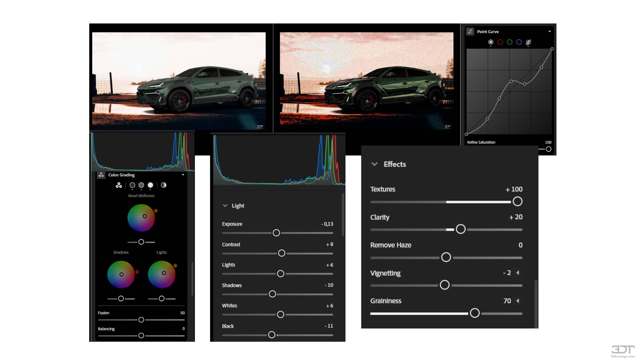Select the white RGB curve channel
This screenshot has height=362, width=644.
(491, 42)
